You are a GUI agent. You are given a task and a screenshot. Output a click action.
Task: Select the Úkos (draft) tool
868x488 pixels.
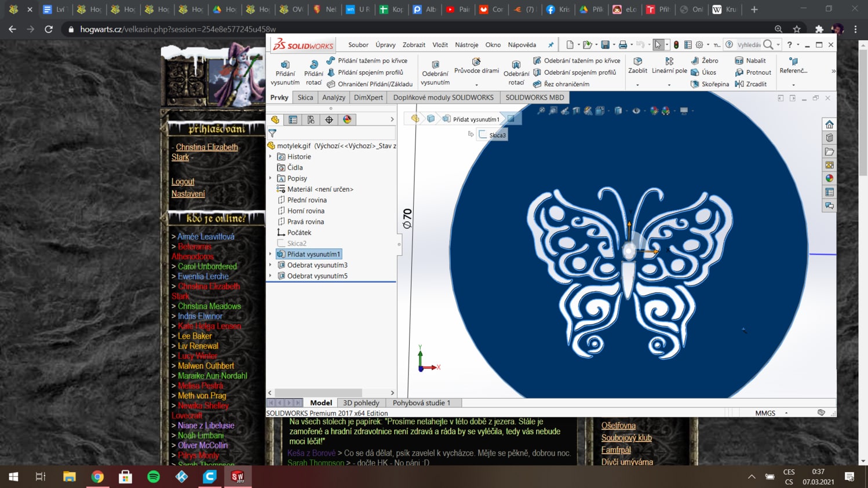pos(703,72)
